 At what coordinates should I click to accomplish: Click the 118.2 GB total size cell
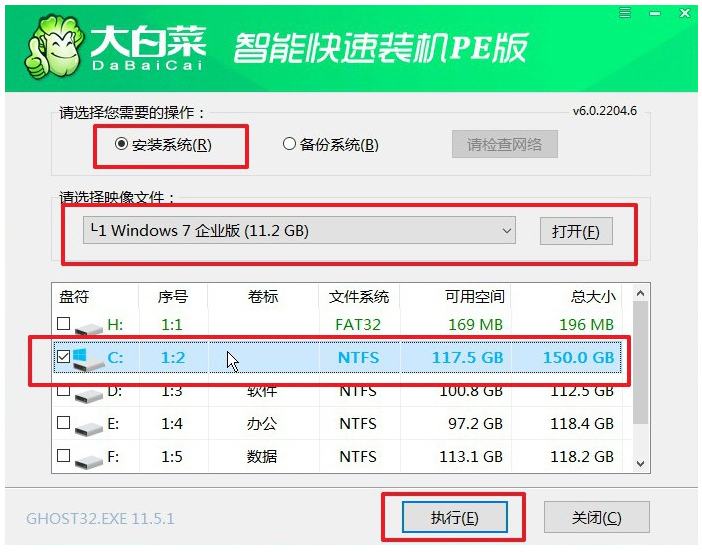pos(582,457)
